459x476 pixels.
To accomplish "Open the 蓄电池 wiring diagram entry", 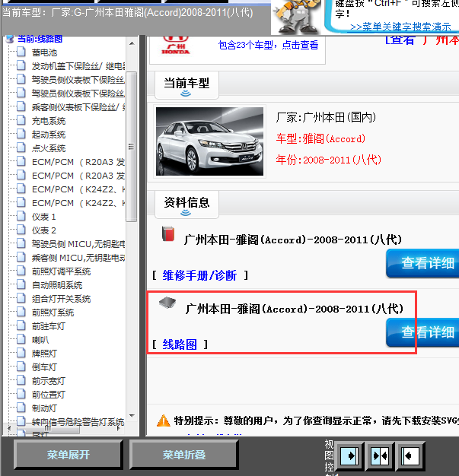I will point(44,52).
